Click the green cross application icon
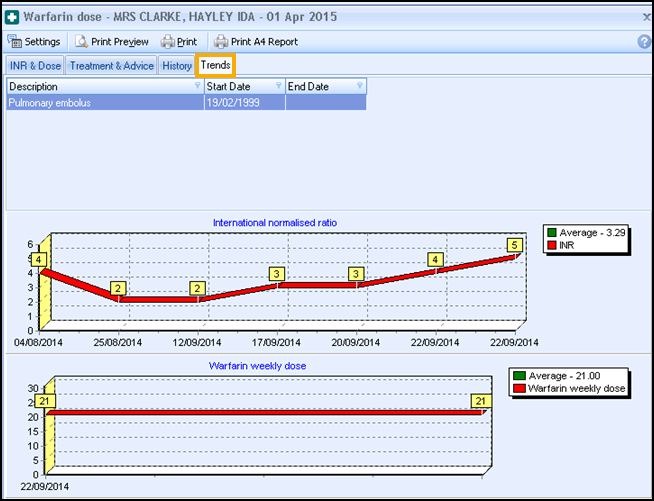The height and width of the screenshot is (501, 654). (12, 17)
